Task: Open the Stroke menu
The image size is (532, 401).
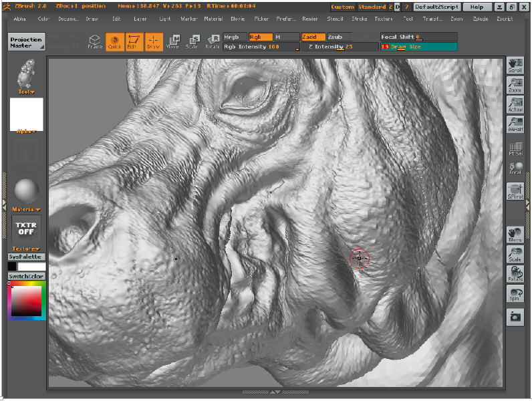Action: coord(359,19)
